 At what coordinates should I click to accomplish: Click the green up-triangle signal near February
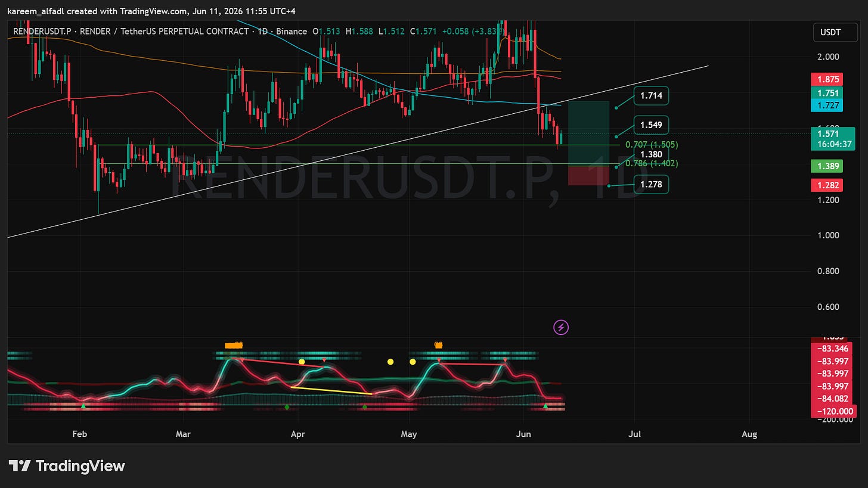pos(83,406)
